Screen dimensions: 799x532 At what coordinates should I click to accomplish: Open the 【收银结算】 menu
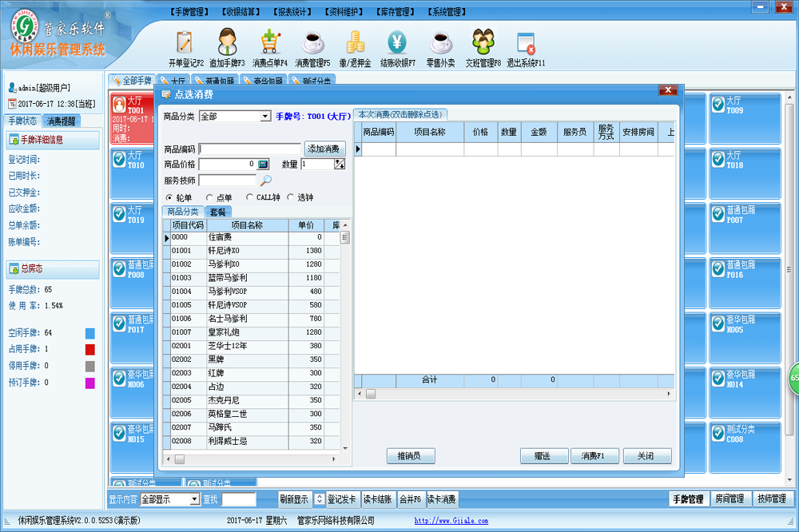click(240, 12)
